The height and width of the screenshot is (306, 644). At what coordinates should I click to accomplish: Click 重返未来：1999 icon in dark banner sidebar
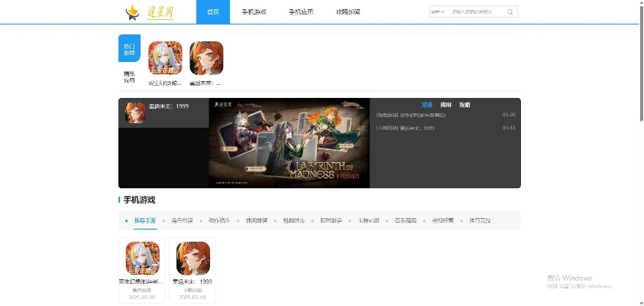pos(135,112)
